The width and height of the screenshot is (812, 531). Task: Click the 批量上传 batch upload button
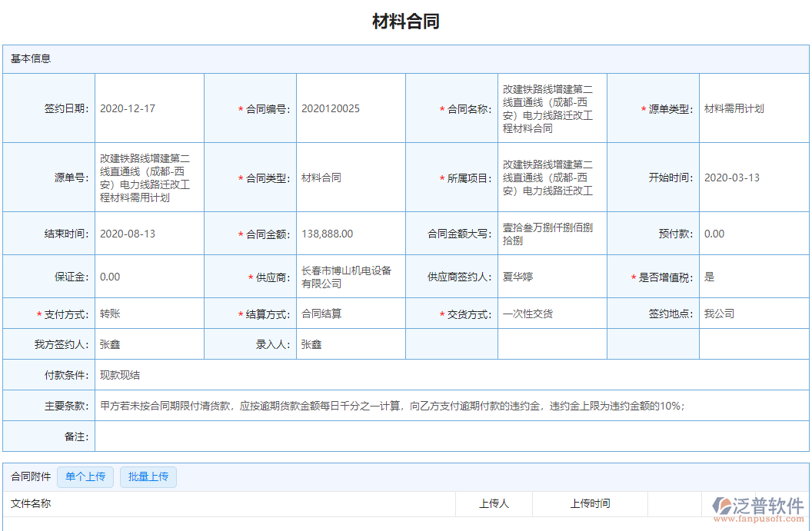tap(148, 477)
